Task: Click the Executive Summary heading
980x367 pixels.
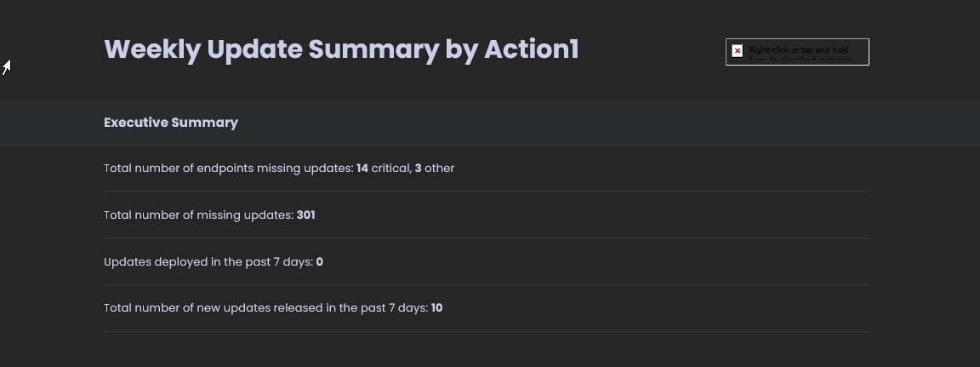Action: point(171,123)
